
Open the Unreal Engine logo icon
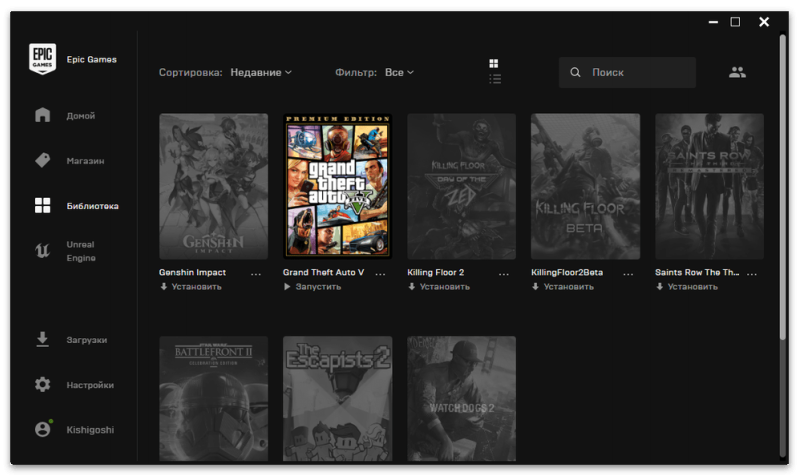click(x=42, y=250)
